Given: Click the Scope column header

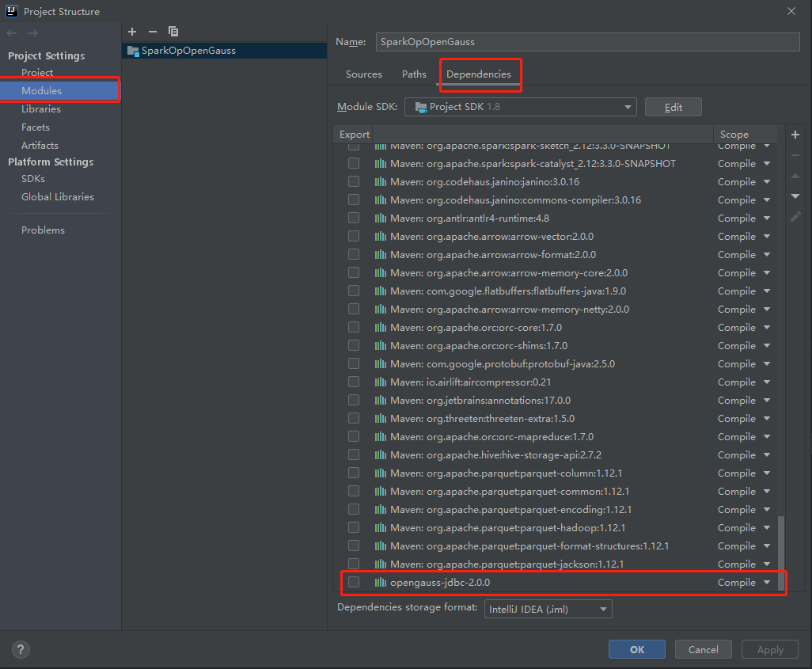Looking at the screenshot, I should pos(746,135).
